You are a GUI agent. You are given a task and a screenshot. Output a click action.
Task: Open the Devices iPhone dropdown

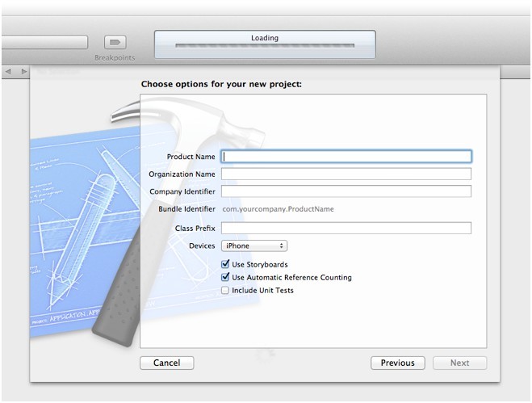click(x=254, y=246)
